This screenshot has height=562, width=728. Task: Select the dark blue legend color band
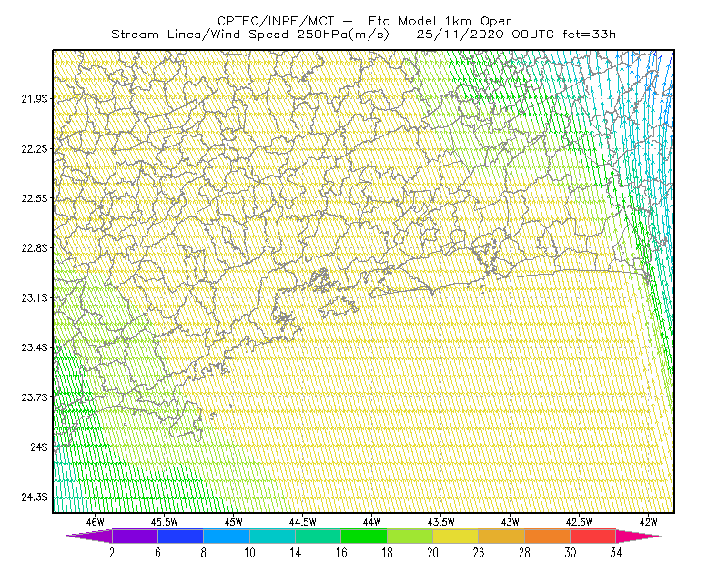tap(180, 536)
